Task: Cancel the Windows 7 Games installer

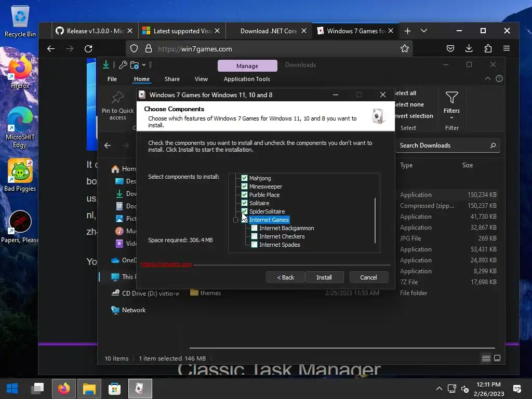Action: pyautogui.click(x=368, y=277)
